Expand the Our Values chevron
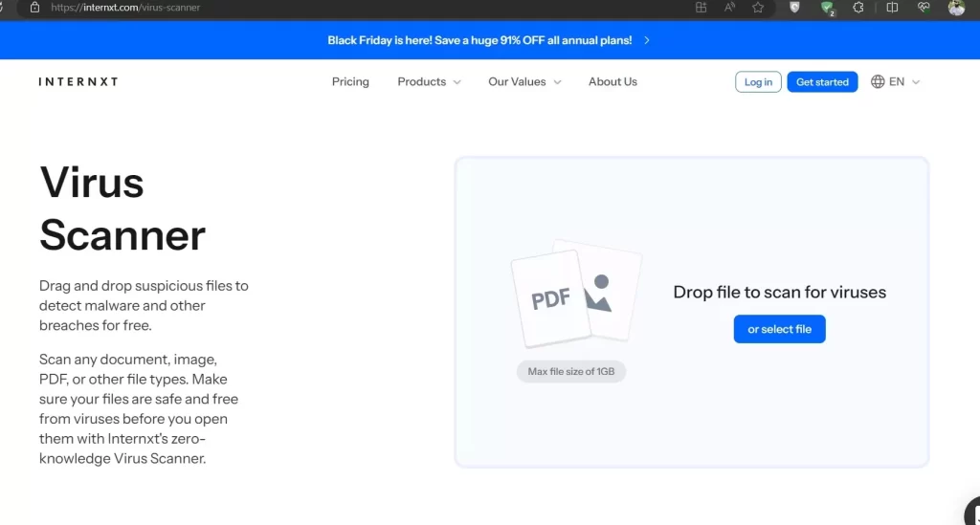 pyautogui.click(x=558, y=82)
